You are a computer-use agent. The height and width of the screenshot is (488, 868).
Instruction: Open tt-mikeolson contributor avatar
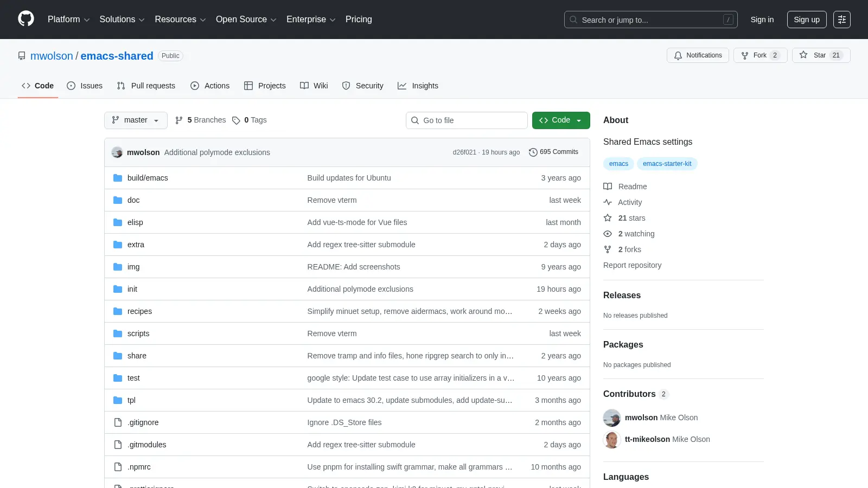click(x=612, y=440)
